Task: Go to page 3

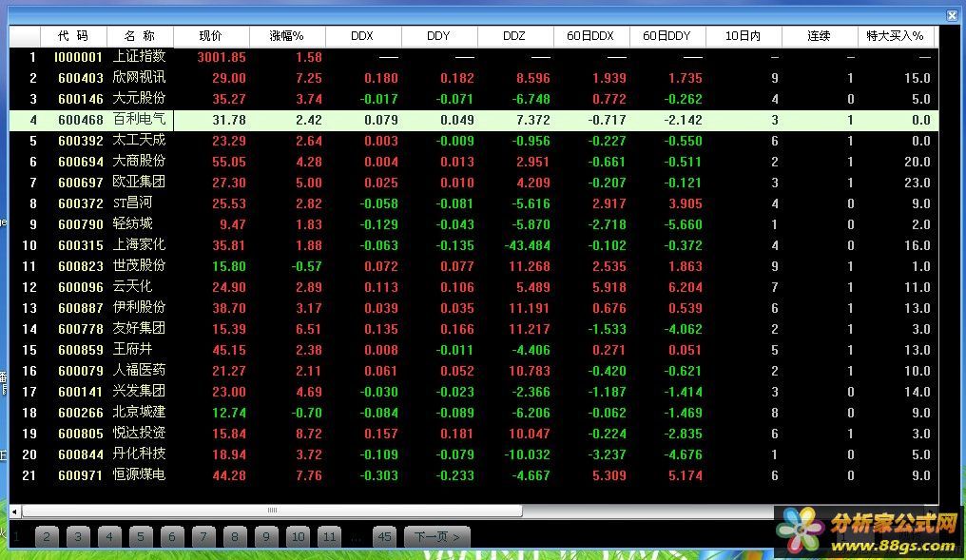Action: coord(78,536)
